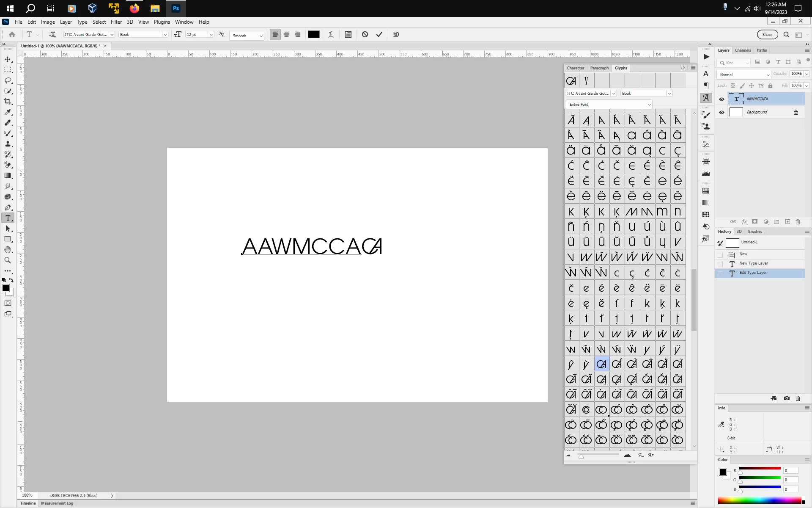Cancel current text edits
Viewport: 812px width, 508px height.
coord(365,35)
